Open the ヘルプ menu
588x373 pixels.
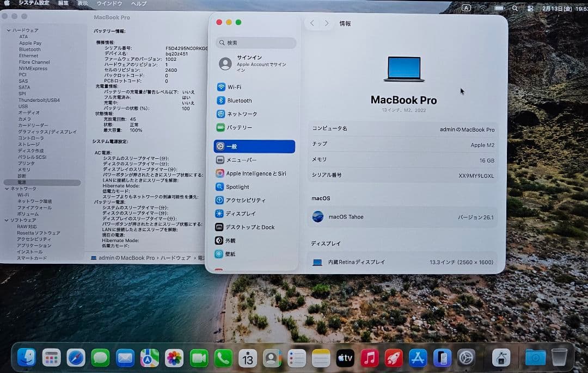click(138, 3)
